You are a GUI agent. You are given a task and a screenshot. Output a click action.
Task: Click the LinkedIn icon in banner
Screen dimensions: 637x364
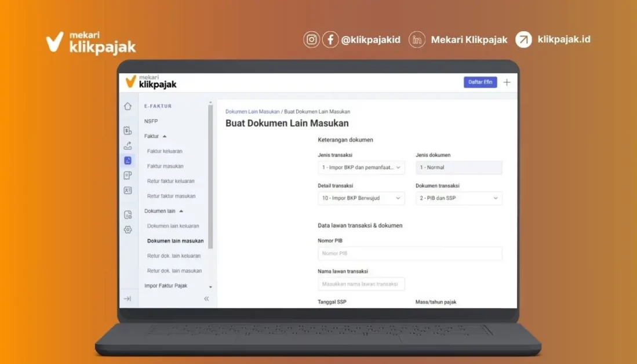(x=417, y=40)
